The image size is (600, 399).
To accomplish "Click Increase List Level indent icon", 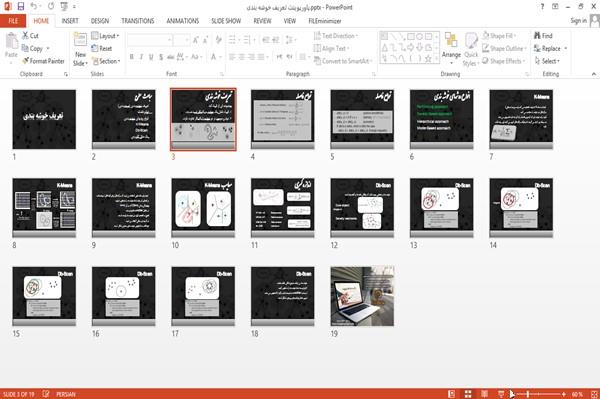I will [x=276, y=40].
